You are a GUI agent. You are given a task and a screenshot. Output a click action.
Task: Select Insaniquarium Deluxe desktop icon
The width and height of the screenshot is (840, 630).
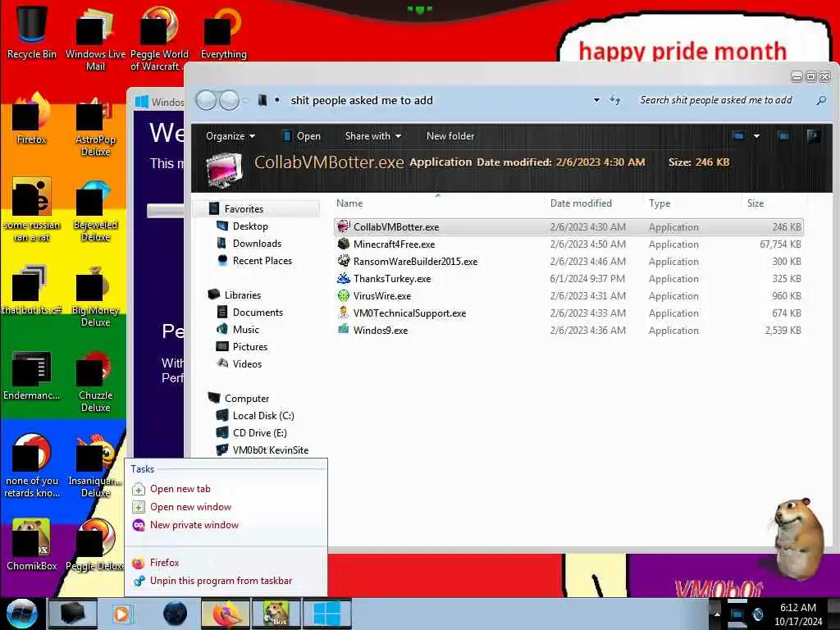coord(95,467)
